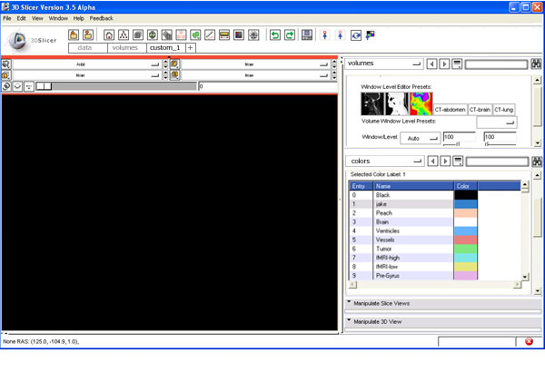Image resolution: width=545 pixels, height=392 pixels.
Task: Open the volumes module selector dropdown
Action: click(384, 64)
